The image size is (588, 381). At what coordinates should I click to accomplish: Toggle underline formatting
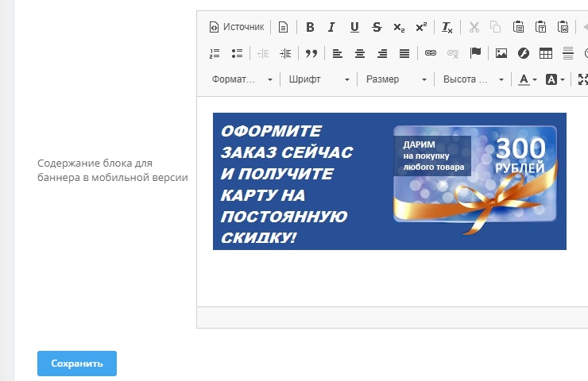point(354,27)
